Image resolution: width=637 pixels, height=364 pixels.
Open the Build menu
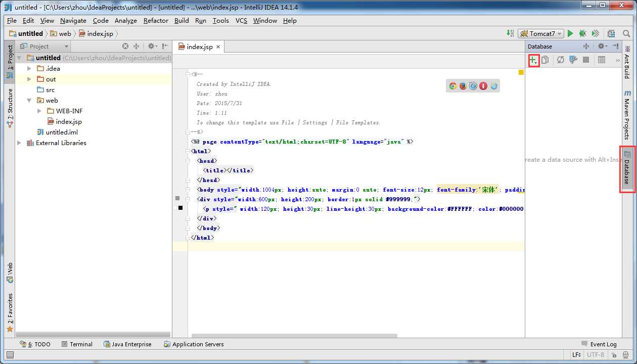coord(181,20)
